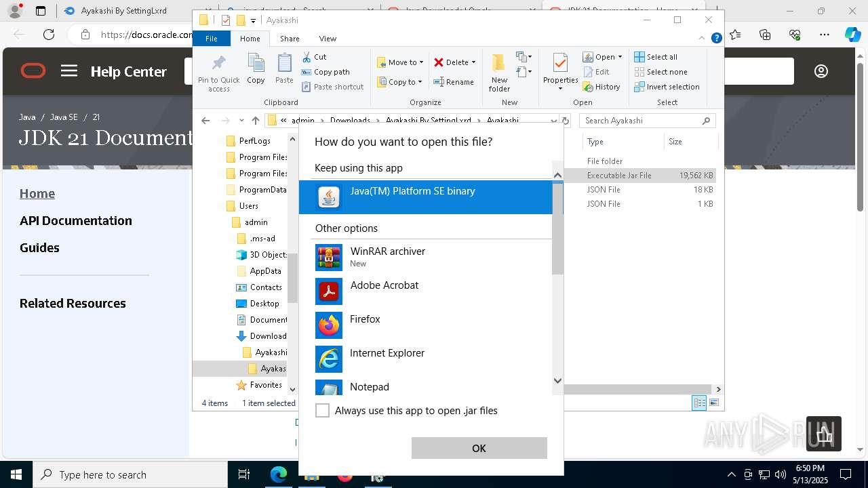Delete the selected item with red X
The width and height of the screenshot is (868, 488).
439,62
